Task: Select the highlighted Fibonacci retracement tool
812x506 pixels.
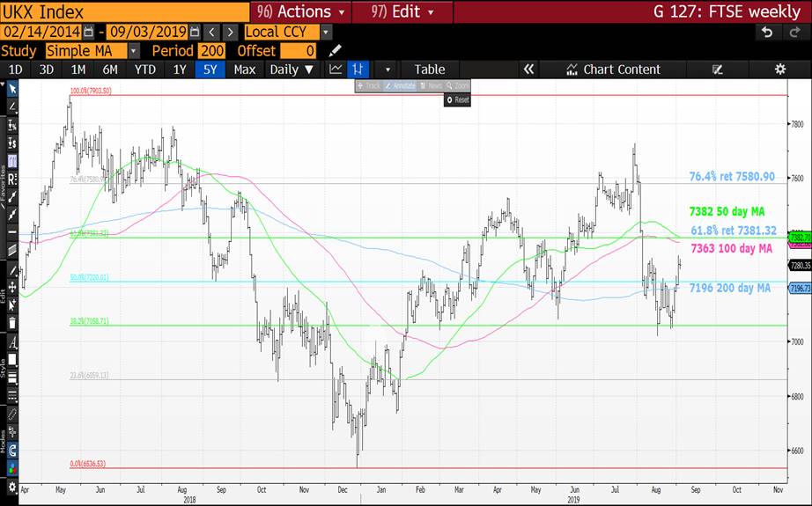Action: (12, 161)
